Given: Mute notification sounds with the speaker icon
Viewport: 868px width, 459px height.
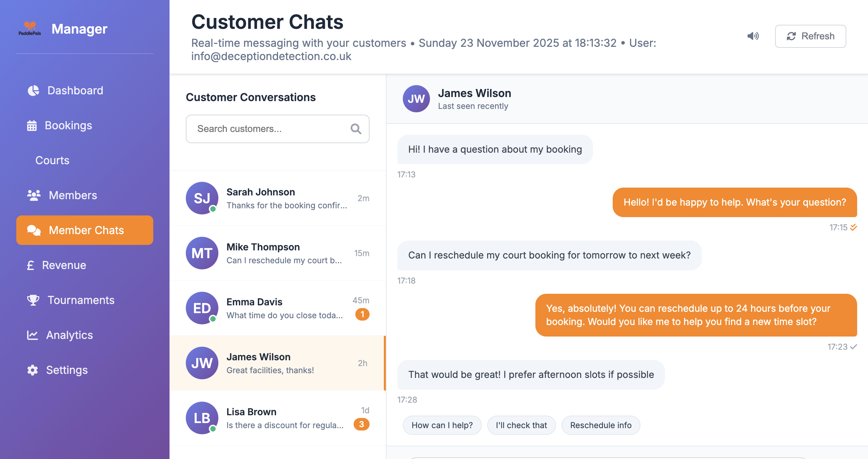Looking at the screenshot, I should click(753, 36).
